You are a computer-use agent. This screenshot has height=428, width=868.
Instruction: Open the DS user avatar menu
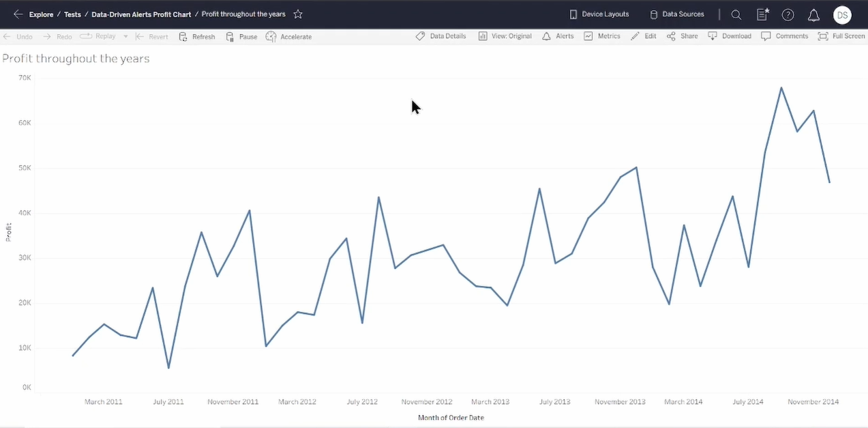[842, 14]
